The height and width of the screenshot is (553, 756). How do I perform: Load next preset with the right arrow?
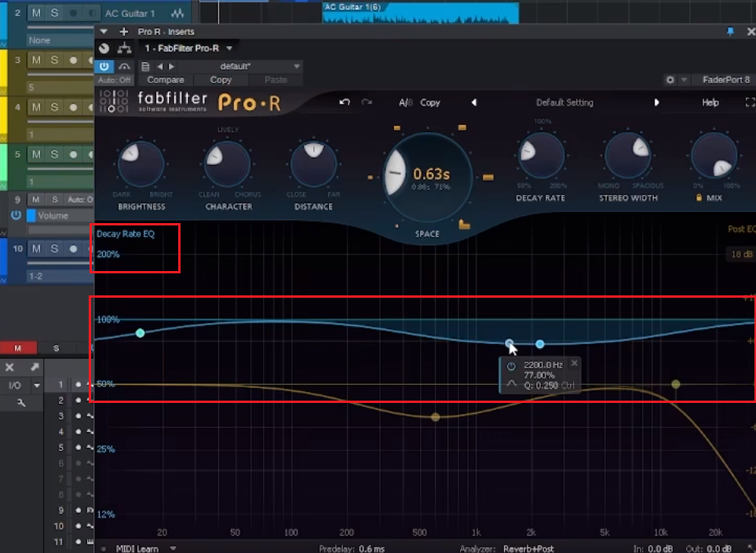click(171, 67)
